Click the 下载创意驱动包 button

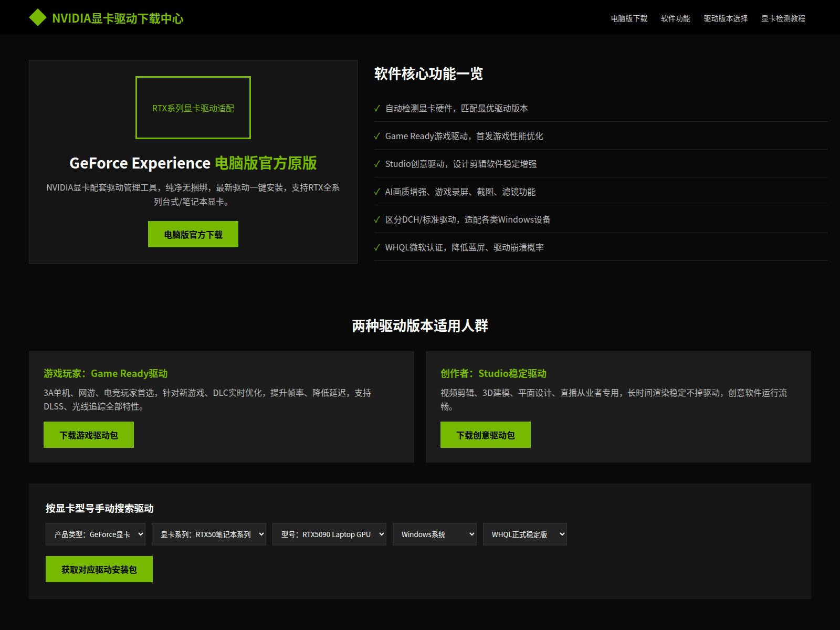tap(486, 435)
